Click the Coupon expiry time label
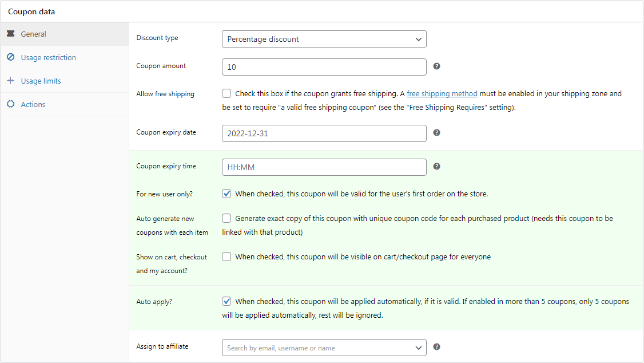Screen dimensions: 644x363 coord(166,166)
